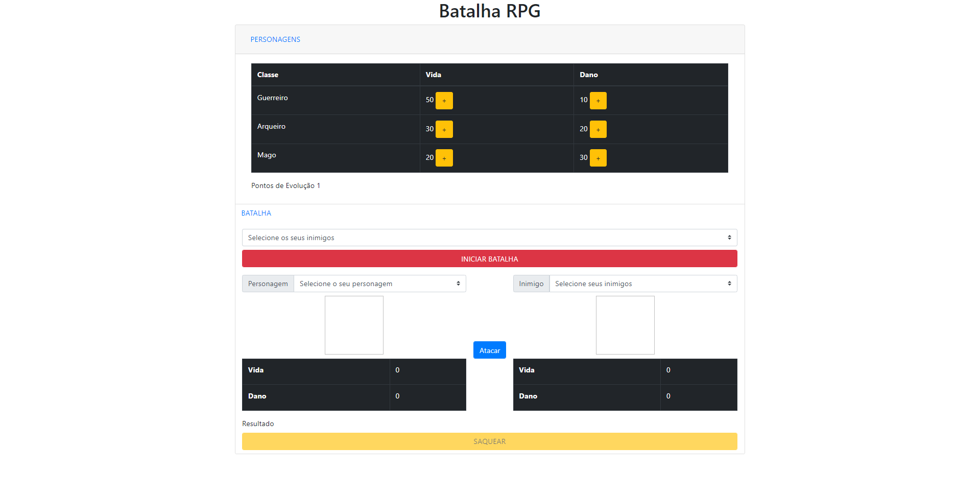Click the Inimigo label addon
The image size is (980, 493).
531,284
